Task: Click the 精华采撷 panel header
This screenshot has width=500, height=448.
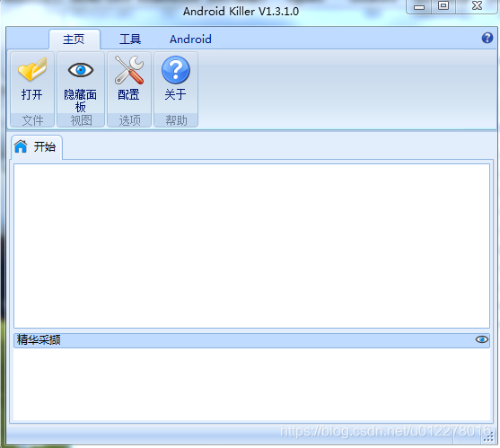Action: tap(251, 340)
